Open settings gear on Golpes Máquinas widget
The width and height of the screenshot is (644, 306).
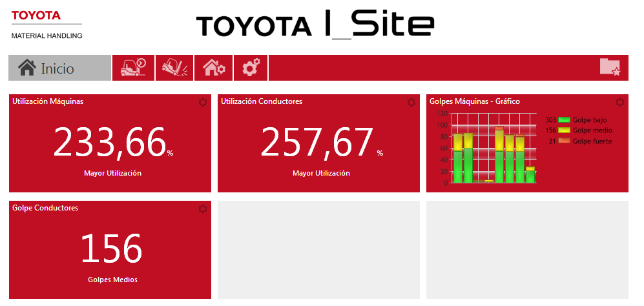pyautogui.click(x=620, y=103)
